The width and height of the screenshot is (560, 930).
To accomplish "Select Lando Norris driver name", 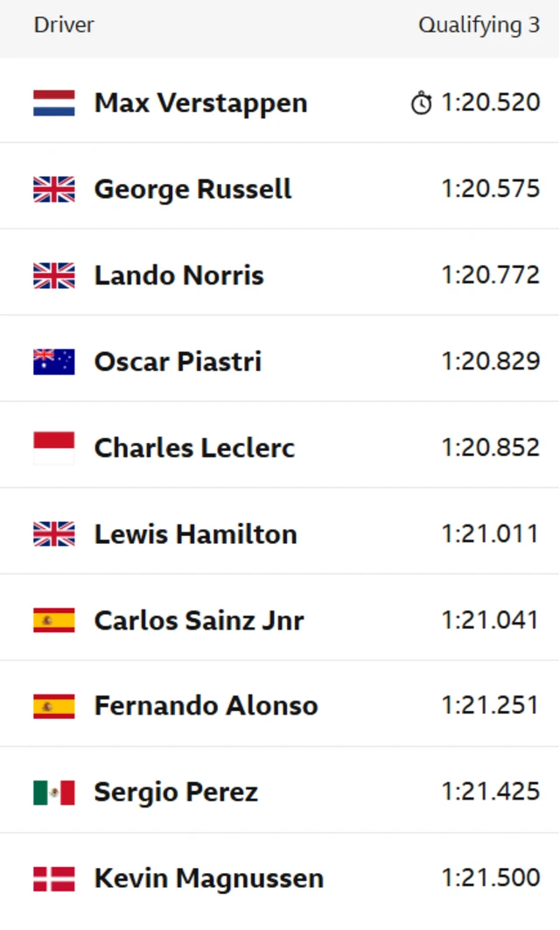I will point(178,276).
